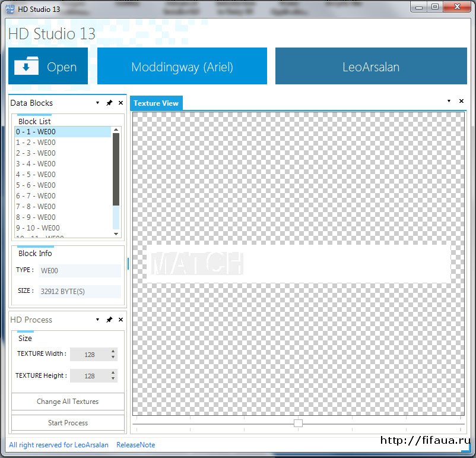Open Texture View options dropdown arrow
The image size is (476, 458).
tap(449, 102)
